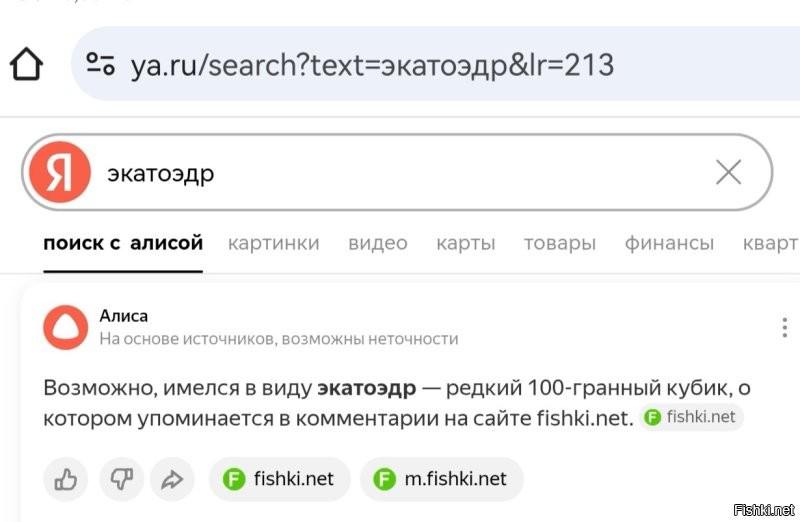Viewport: 800px width, 522px height.
Task: Open the «товары» tab
Action: (x=559, y=243)
